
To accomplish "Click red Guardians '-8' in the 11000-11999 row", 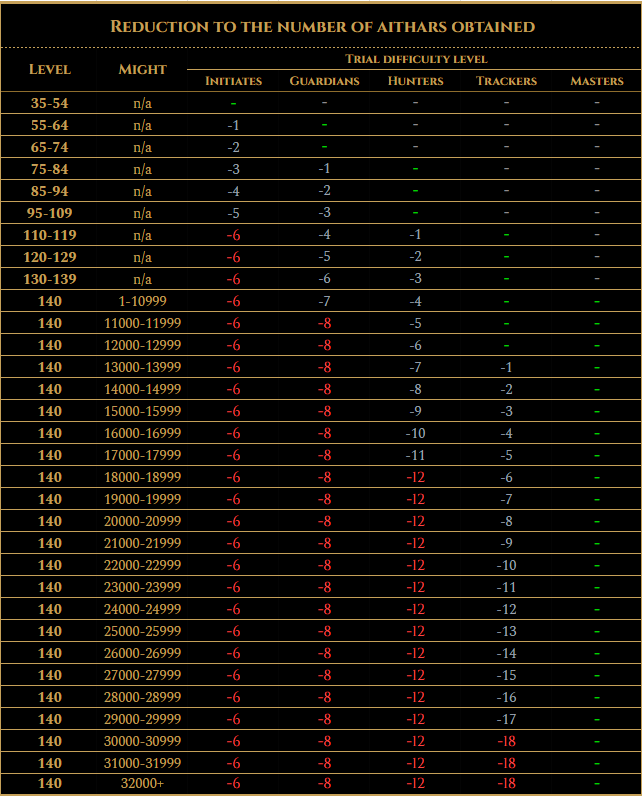I will point(324,323).
